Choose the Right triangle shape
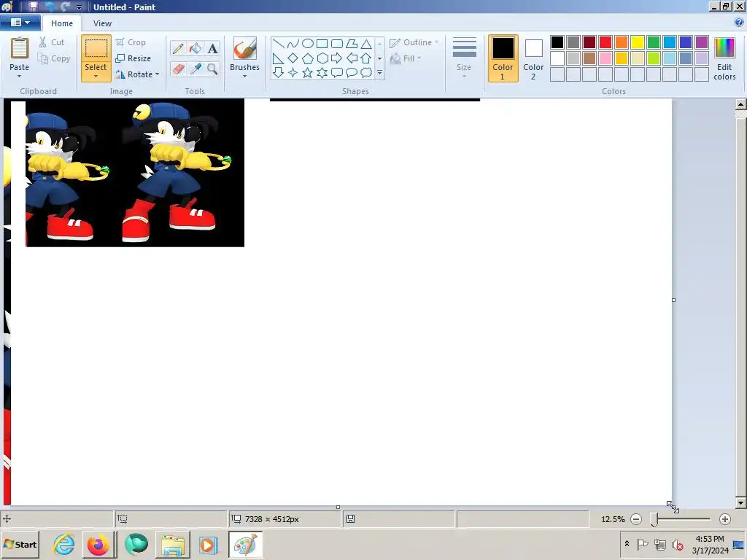The width and height of the screenshot is (747, 560). point(278,58)
